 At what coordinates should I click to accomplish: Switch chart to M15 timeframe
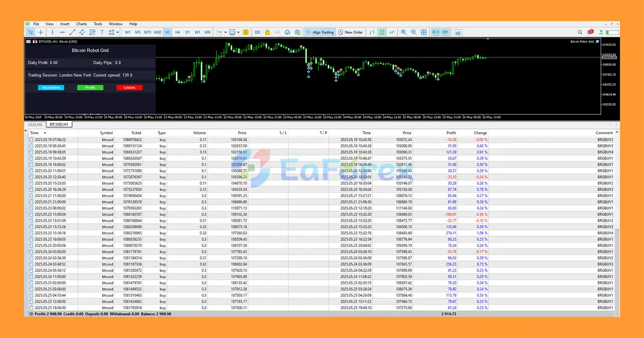point(147,32)
